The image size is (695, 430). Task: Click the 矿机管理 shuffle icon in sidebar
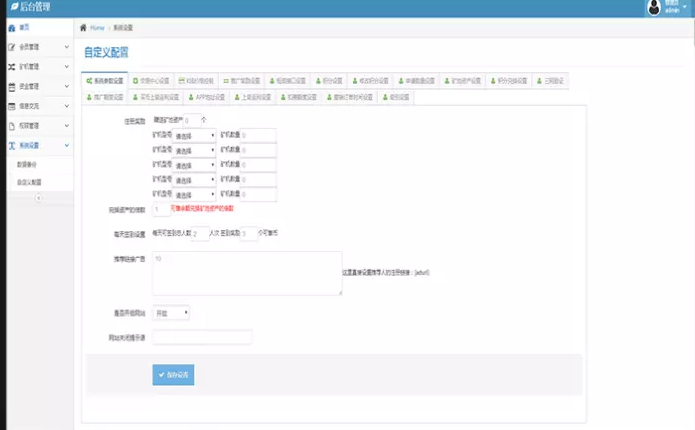click(11, 67)
